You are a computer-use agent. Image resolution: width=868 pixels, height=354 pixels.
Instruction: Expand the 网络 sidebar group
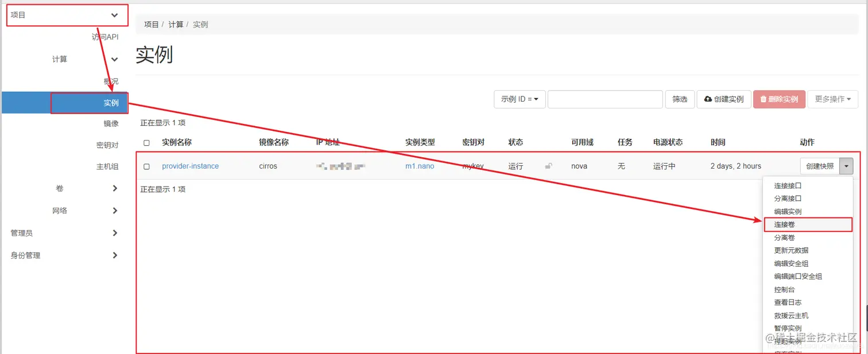pos(115,211)
